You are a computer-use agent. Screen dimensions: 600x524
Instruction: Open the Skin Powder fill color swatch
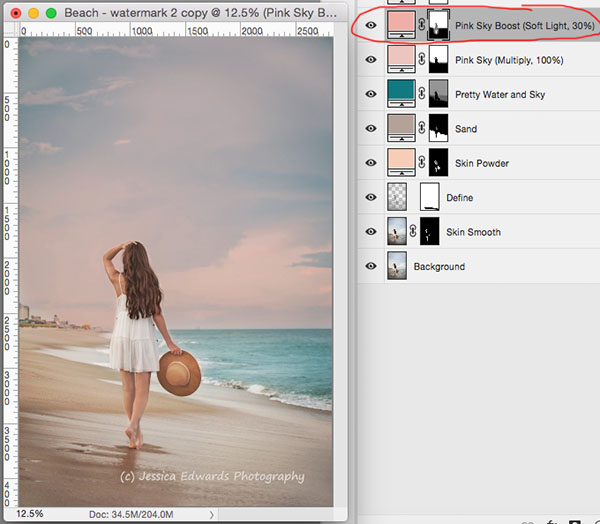[401, 163]
